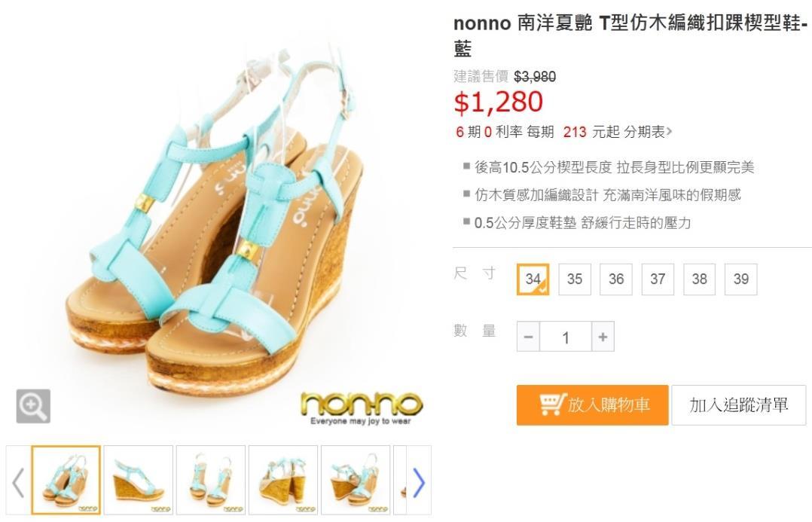Screen dimensions: 812x522
Task: Click the next thumbnails right arrow
Action: pos(419,482)
